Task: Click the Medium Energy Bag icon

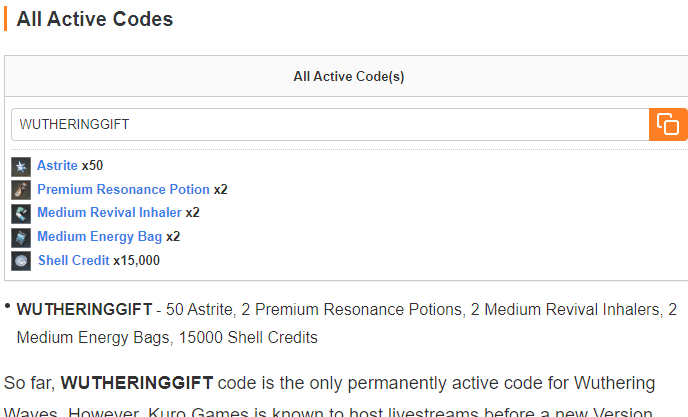Action: [21, 237]
